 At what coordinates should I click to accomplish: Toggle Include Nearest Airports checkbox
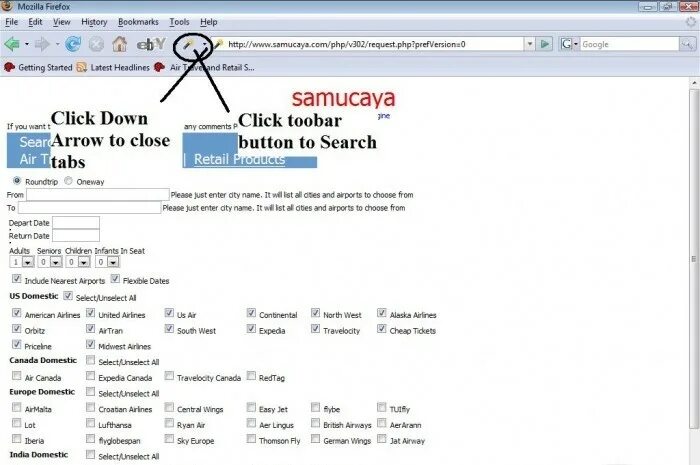point(17,279)
